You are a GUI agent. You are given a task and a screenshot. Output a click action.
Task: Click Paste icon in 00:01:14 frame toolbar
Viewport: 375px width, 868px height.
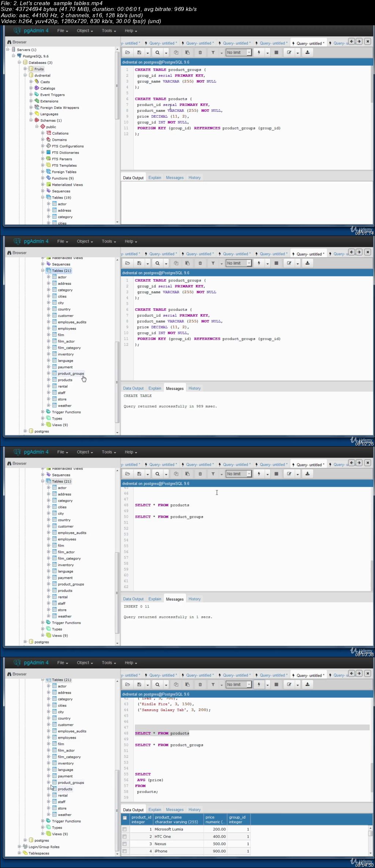click(187, 52)
